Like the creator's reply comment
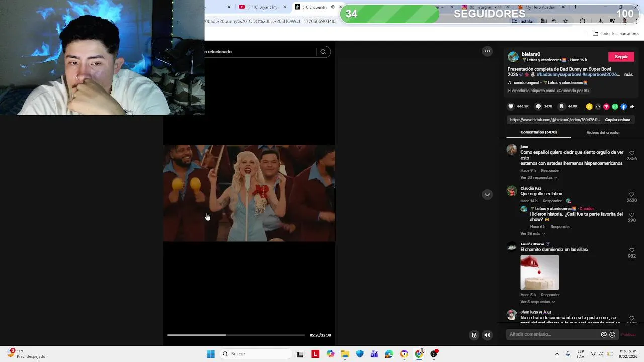Screen dimensions: 644x362 632,215
